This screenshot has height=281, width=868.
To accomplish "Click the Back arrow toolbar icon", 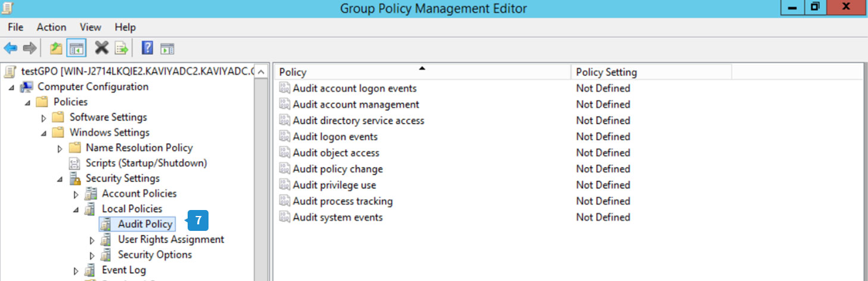I will (x=10, y=48).
